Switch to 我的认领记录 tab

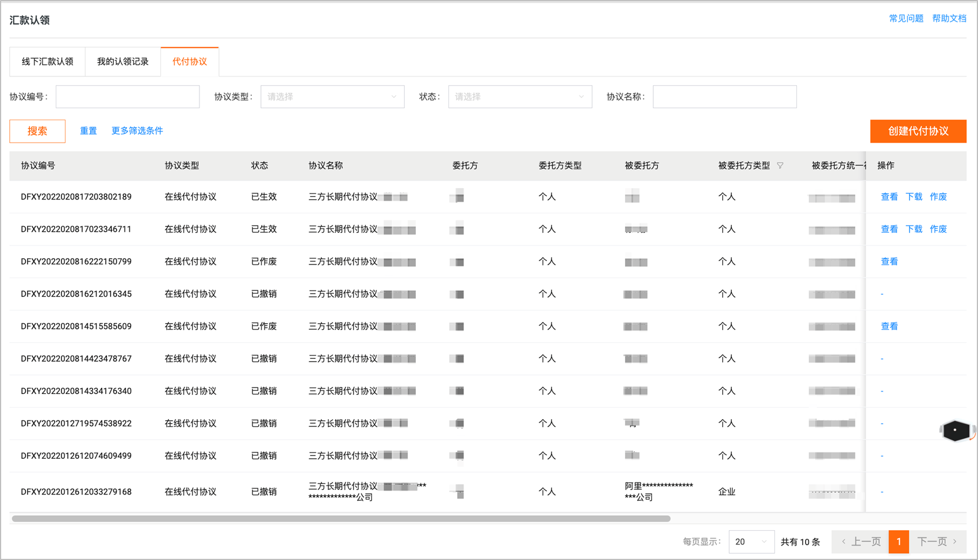(x=123, y=62)
